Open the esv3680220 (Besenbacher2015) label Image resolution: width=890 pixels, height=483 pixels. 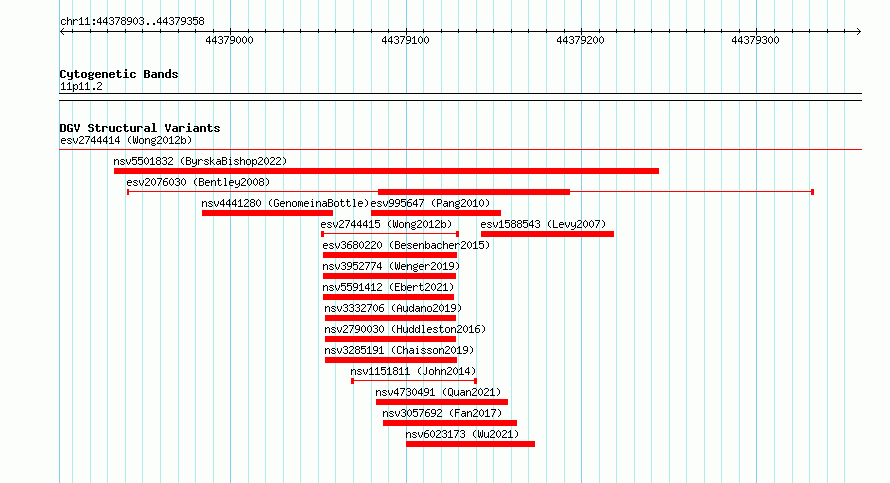click(406, 245)
